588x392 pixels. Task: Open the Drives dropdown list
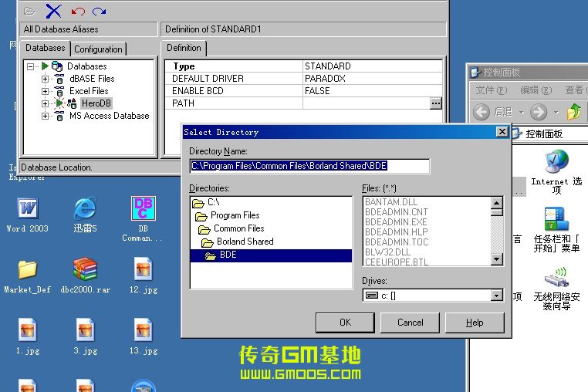click(496, 296)
